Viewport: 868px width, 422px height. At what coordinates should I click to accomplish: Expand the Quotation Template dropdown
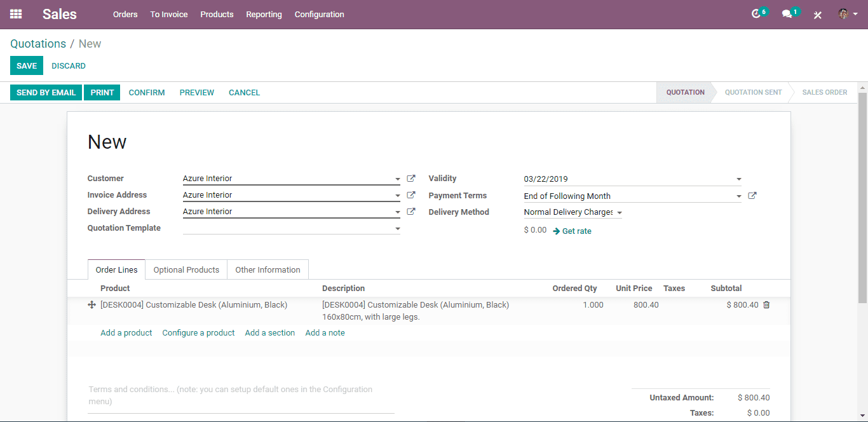(398, 229)
